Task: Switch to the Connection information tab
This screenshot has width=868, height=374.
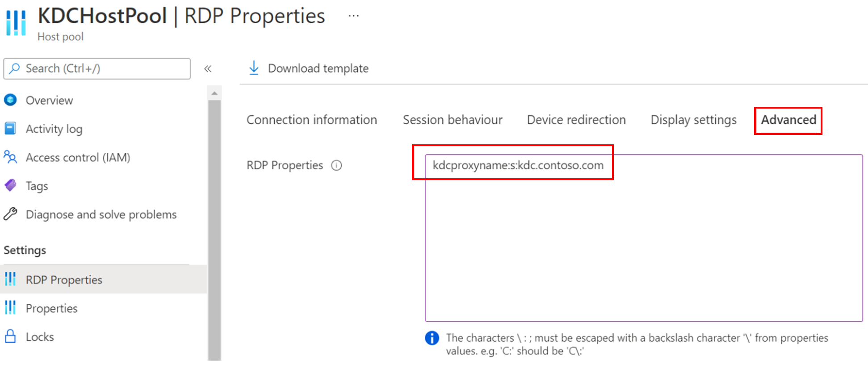Action: [312, 120]
